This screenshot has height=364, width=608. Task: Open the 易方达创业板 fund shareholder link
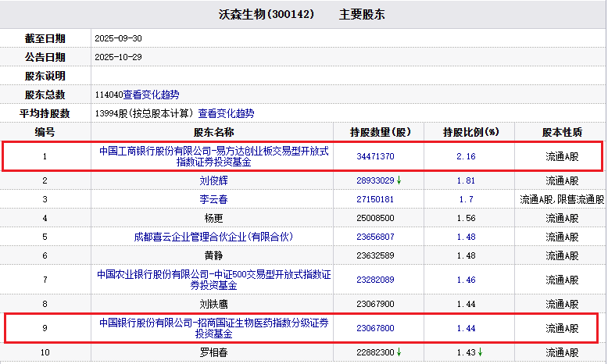tap(213, 156)
